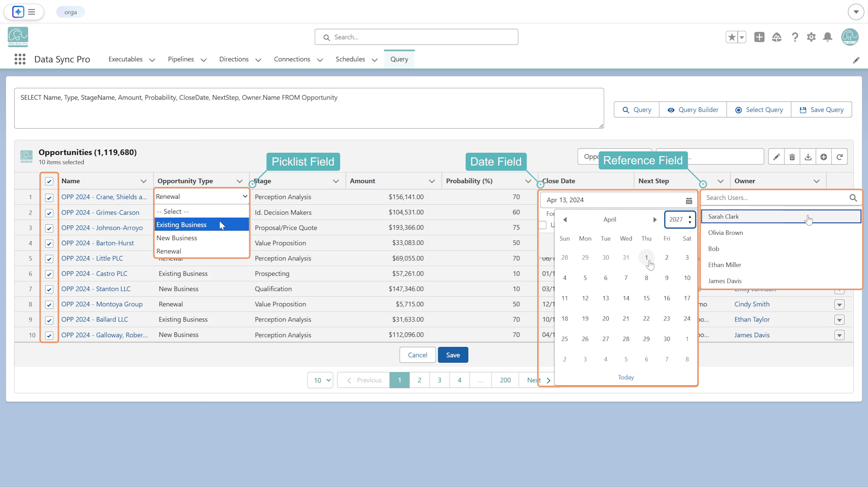Increase the calendar year stepper 2027

pos(690,217)
